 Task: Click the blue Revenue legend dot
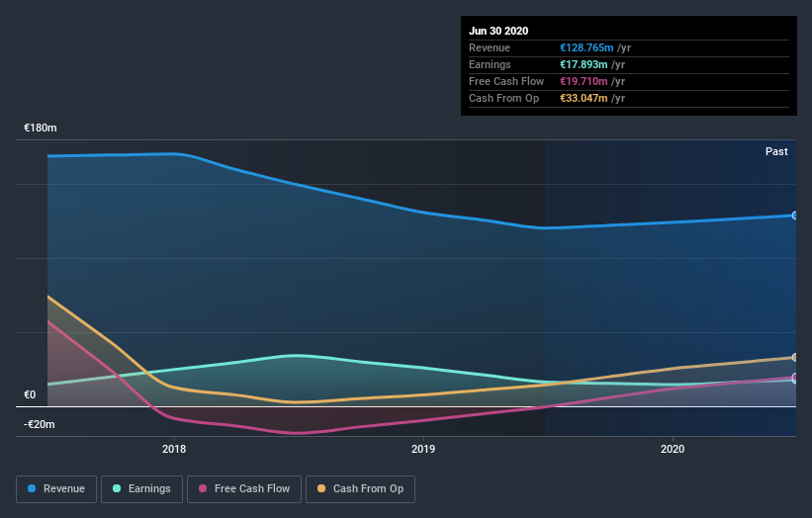coord(32,488)
